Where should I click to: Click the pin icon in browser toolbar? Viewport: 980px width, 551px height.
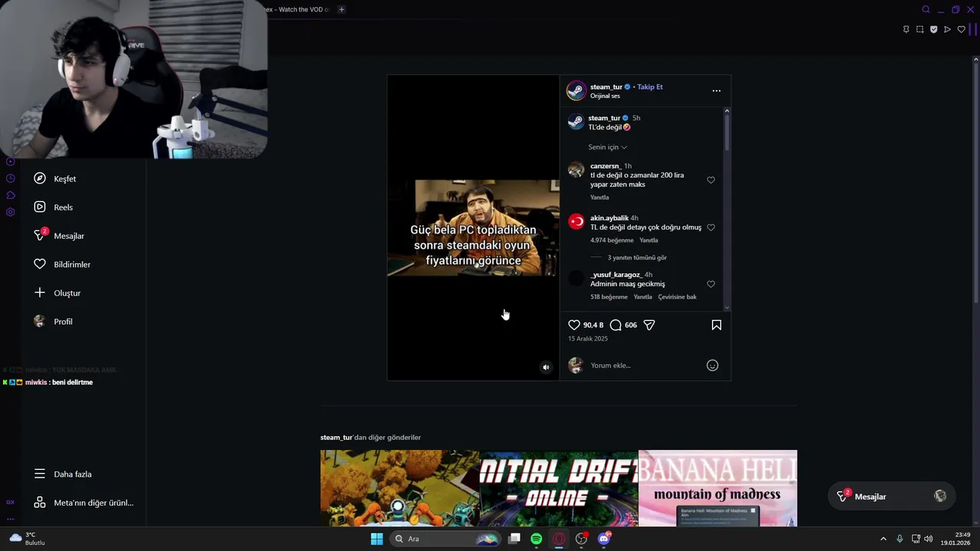(x=906, y=29)
